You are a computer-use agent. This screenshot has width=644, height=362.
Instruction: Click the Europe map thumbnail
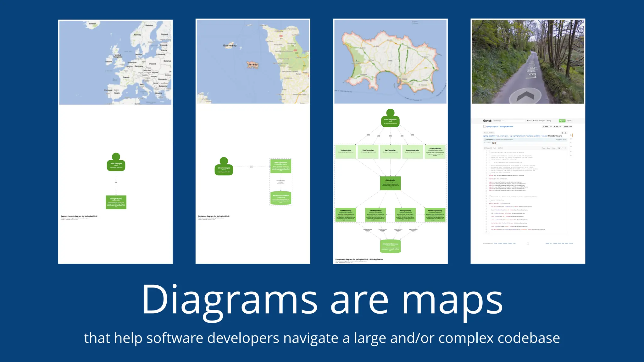[x=115, y=63]
